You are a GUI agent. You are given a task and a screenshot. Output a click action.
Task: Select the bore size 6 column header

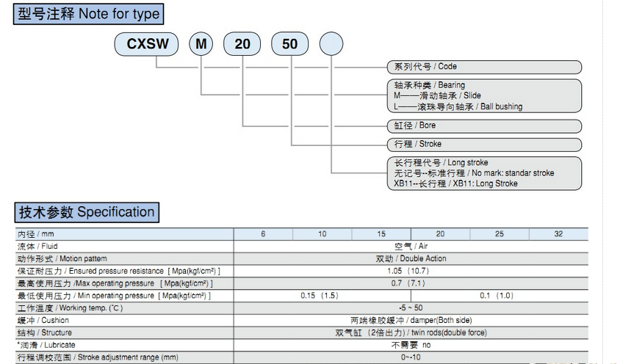263,234
